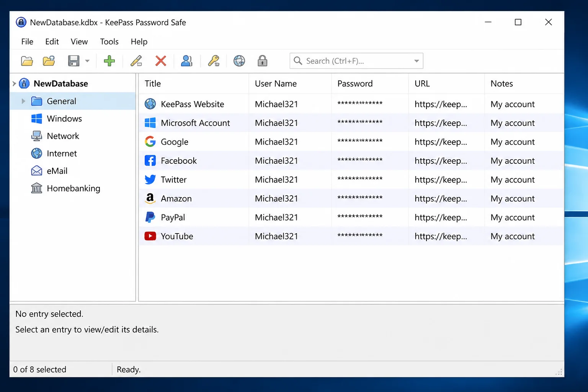
Task: Click the Homebanking bank building icon
Action: [37, 188]
